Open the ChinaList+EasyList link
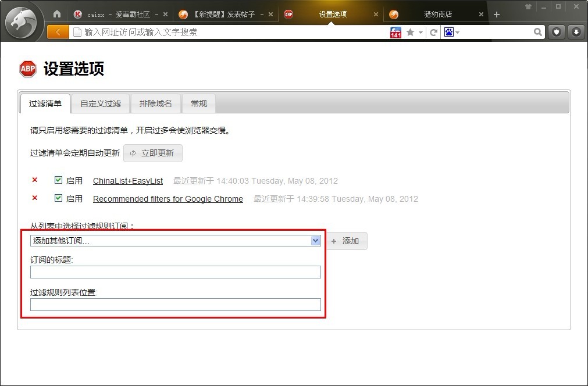Image resolution: width=588 pixels, height=386 pixels. (x=128, y=181)
